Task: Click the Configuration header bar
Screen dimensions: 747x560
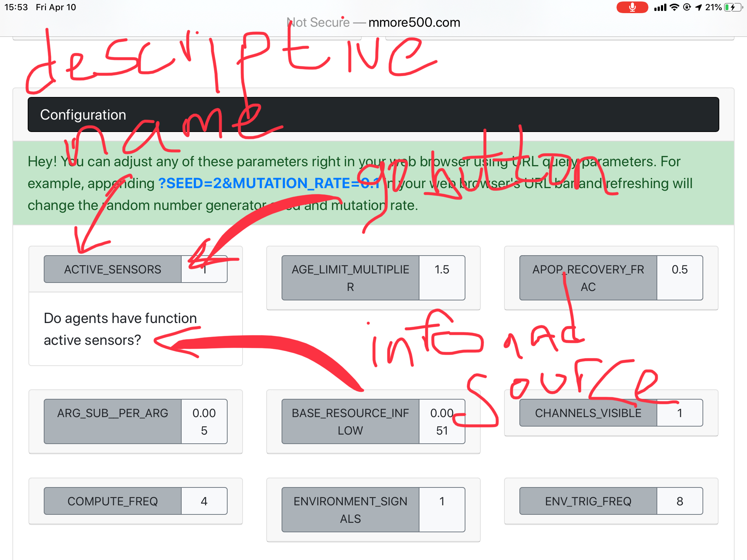Action: (373, 114)
